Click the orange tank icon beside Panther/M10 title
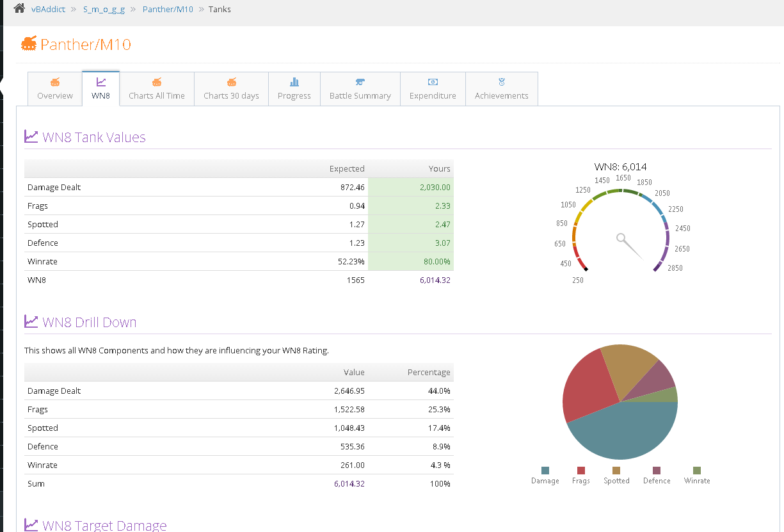The image size is (784, 532). click(29, 44)
